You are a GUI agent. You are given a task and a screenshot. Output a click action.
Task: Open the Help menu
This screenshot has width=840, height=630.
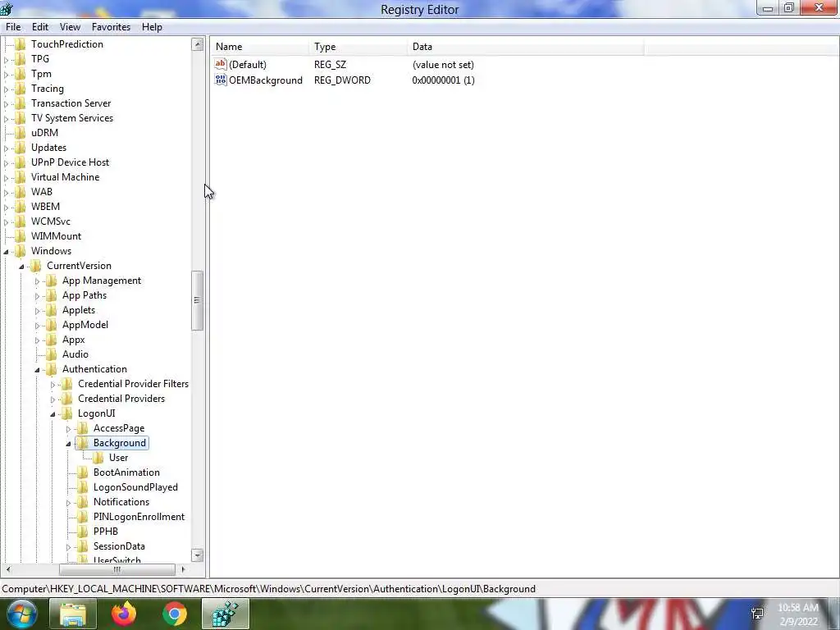(x=152, y=27)
